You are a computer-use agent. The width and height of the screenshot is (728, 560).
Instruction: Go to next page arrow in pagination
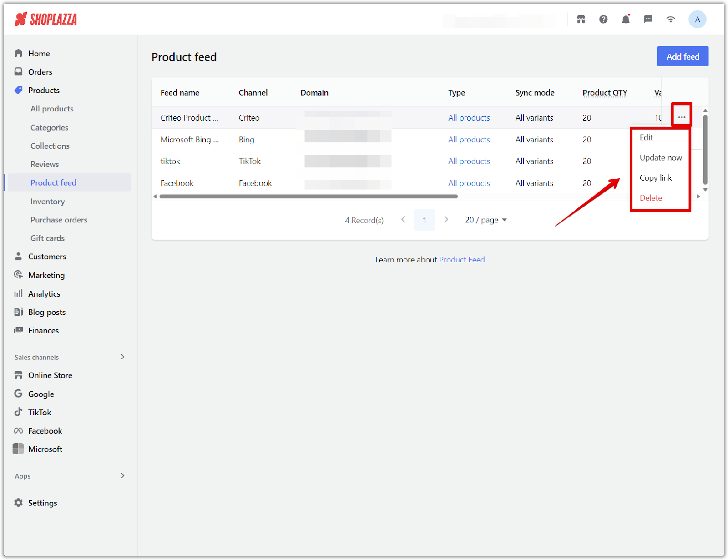point(446,220)
